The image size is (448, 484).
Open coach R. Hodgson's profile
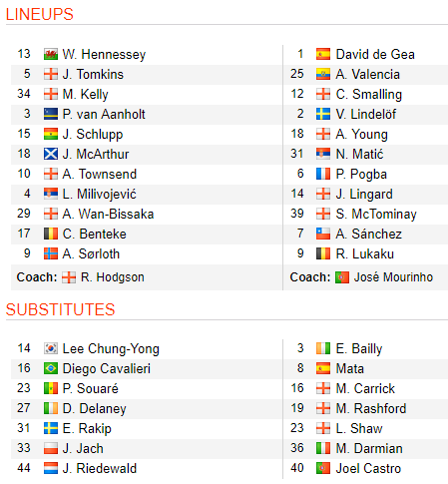click(113, 277)
